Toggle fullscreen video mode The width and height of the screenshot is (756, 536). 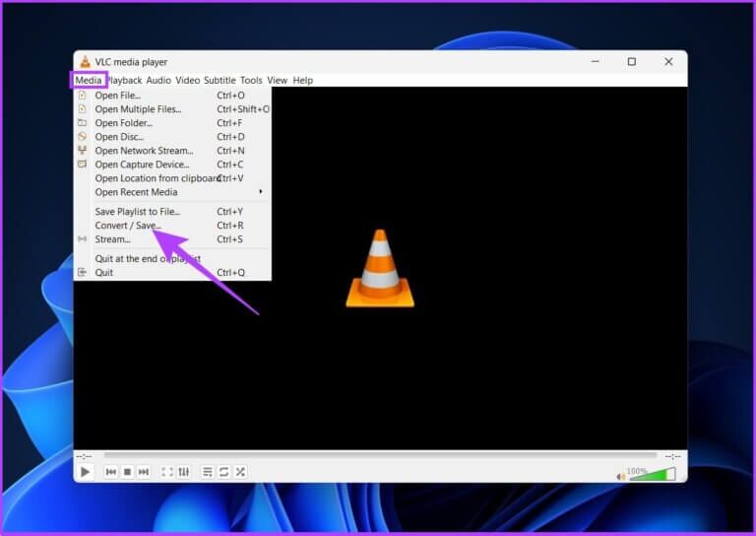pos(167,472)
